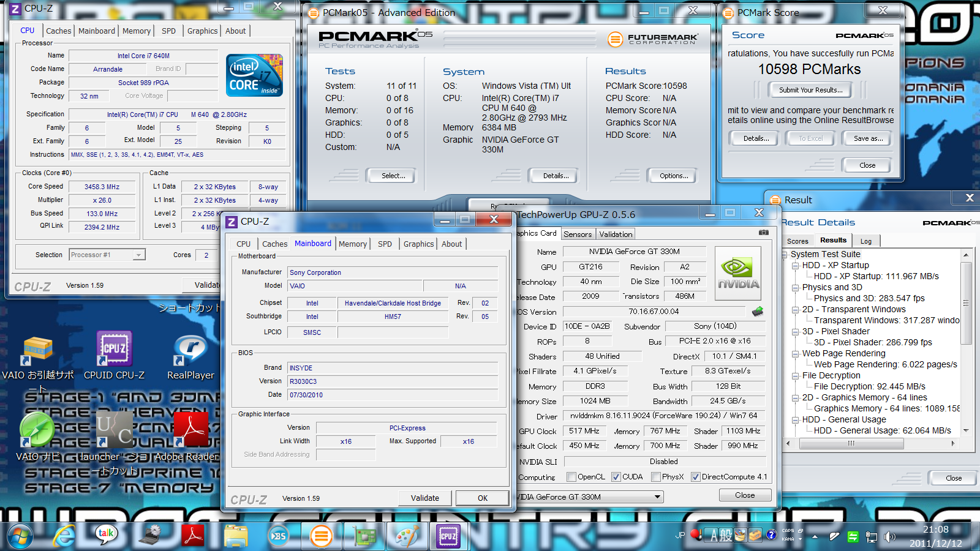Click Submit Your Results button

(x=810, y=90)
